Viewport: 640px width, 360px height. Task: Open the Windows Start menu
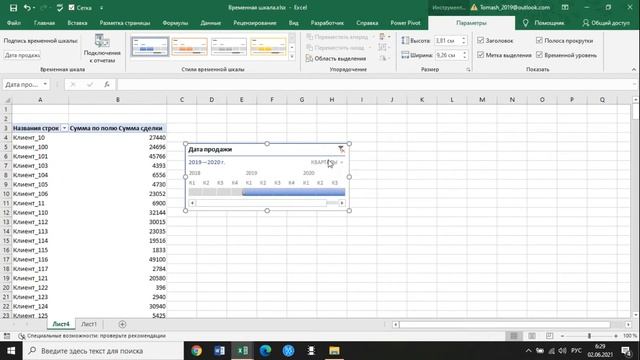11,351
